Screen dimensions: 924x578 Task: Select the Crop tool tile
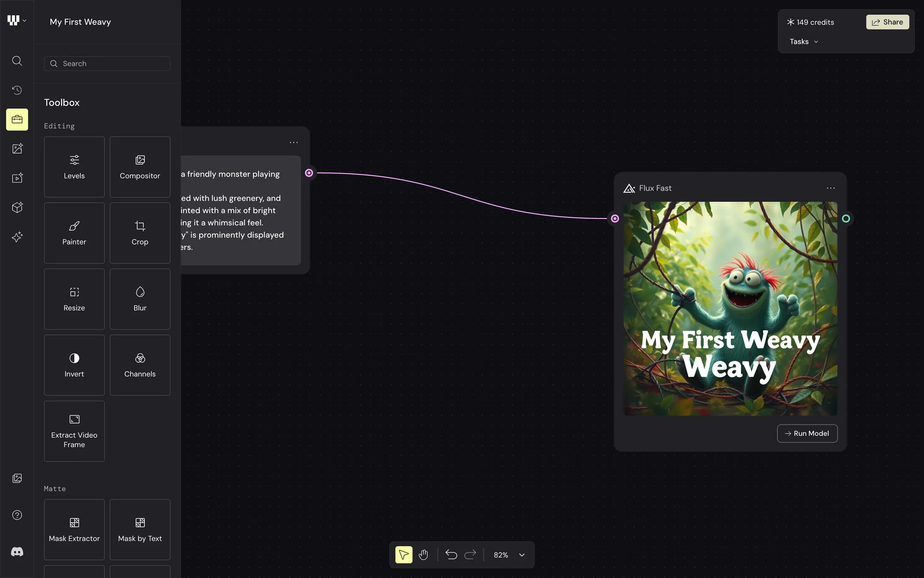(140, 233)
